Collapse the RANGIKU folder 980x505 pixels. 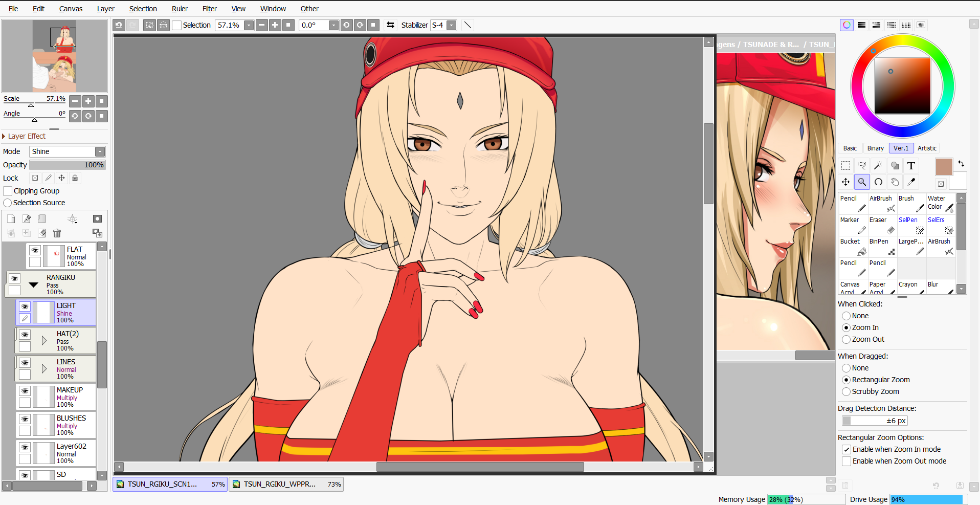coord(34,284)
